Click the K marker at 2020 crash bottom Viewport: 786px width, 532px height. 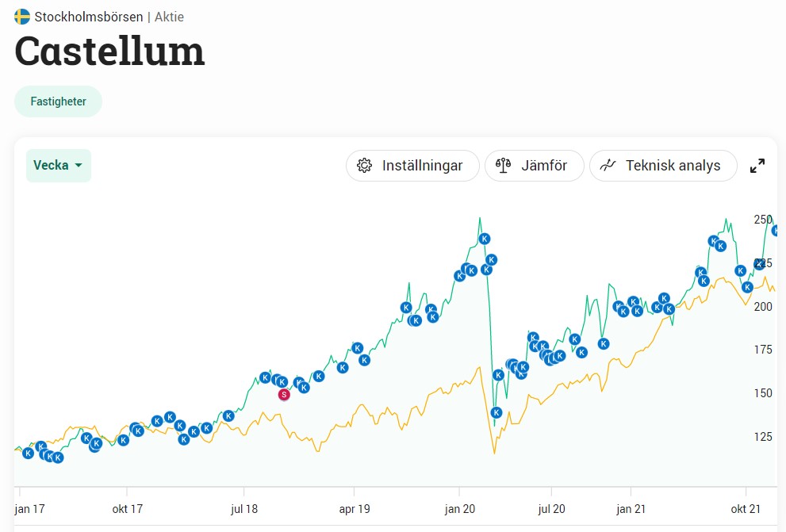pos(497,412)
